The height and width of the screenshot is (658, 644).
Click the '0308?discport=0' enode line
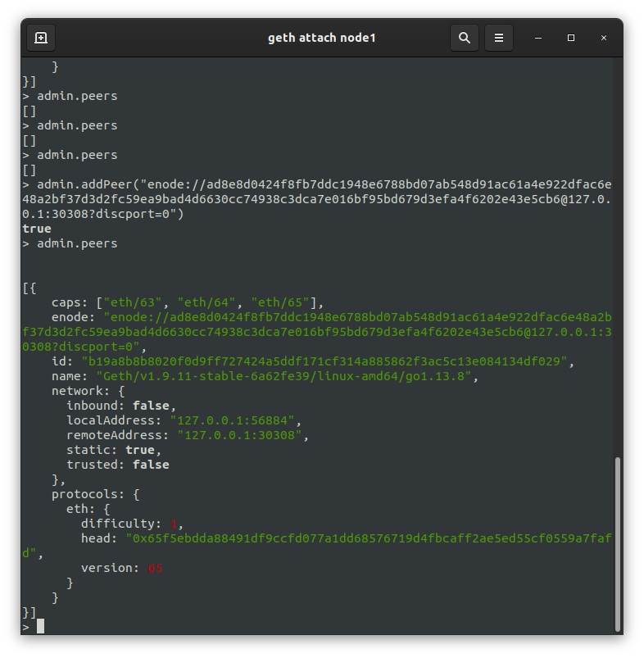pyautogui.click(x=84, y=347)
